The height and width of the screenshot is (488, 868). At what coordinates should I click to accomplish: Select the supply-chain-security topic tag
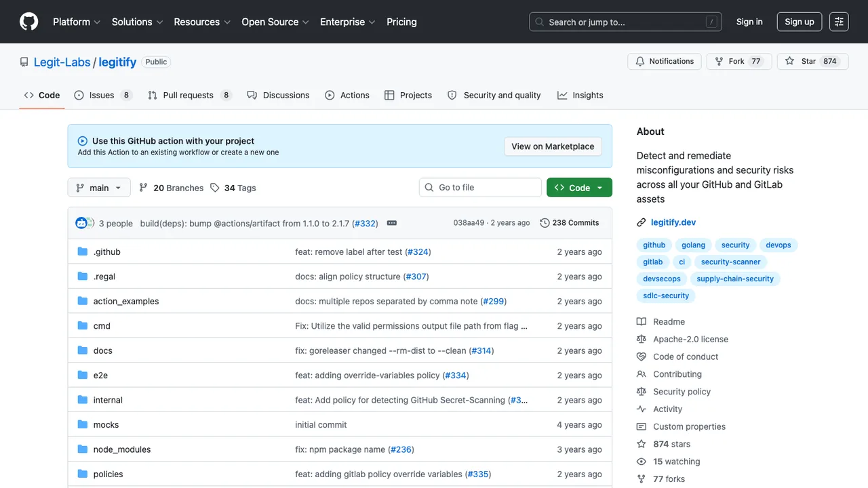(x=735, y=279)
